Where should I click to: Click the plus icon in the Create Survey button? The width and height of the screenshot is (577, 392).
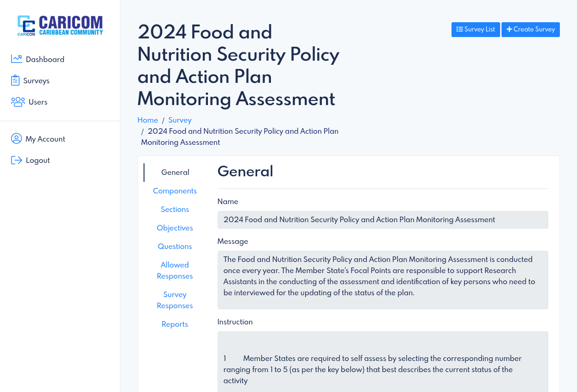pos(509,29)
